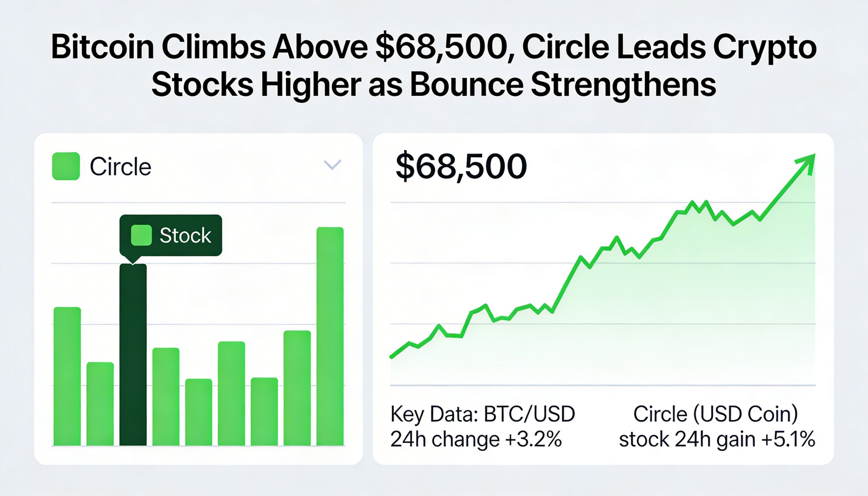The height and width of the screenshot is (496, 868).
Task: Click the 24h change +3.2% text
Action: pos(476,439)
